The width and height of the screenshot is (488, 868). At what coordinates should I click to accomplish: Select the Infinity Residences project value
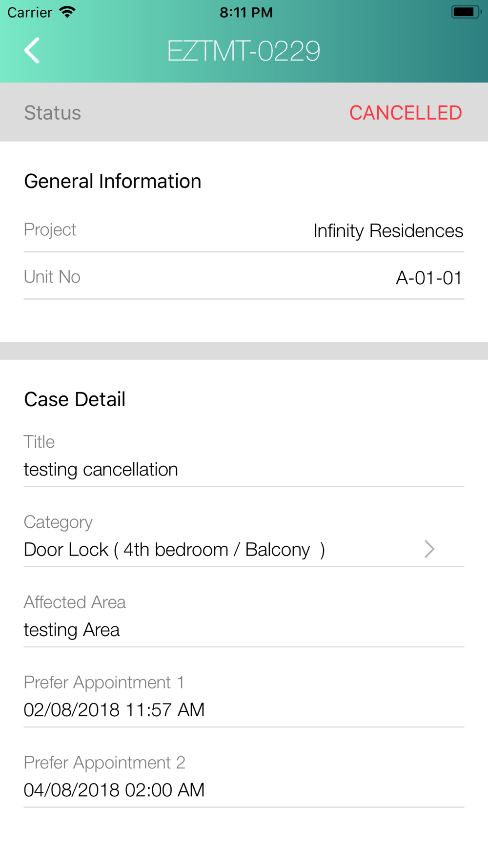pos(388,231)
